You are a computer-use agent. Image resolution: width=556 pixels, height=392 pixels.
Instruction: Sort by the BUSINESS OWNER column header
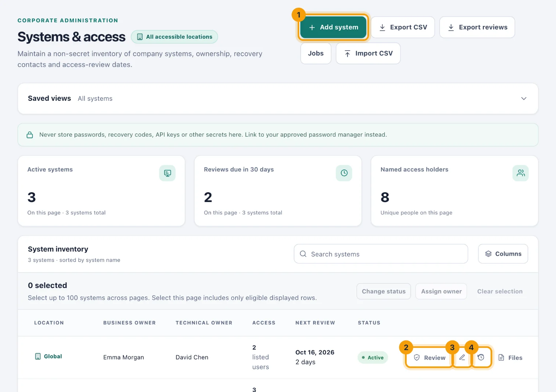coord(129,323)
